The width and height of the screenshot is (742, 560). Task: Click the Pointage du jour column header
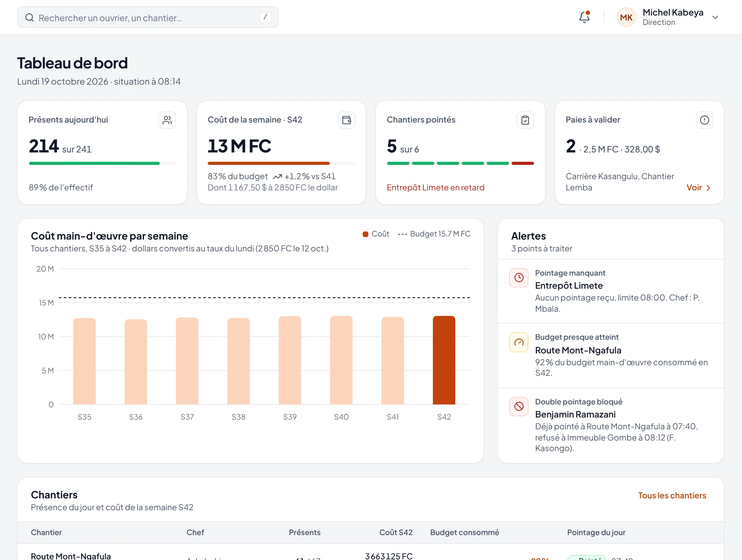coord(596,533)
